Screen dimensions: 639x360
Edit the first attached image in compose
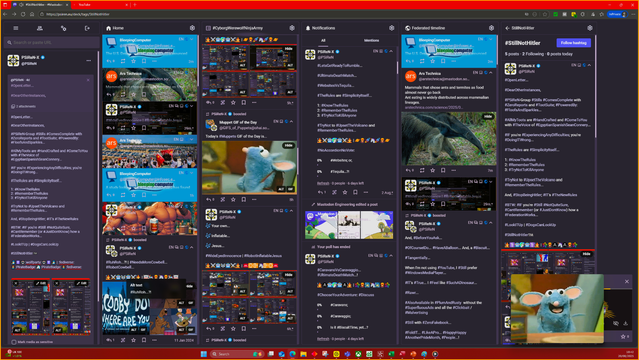[41, 283]
